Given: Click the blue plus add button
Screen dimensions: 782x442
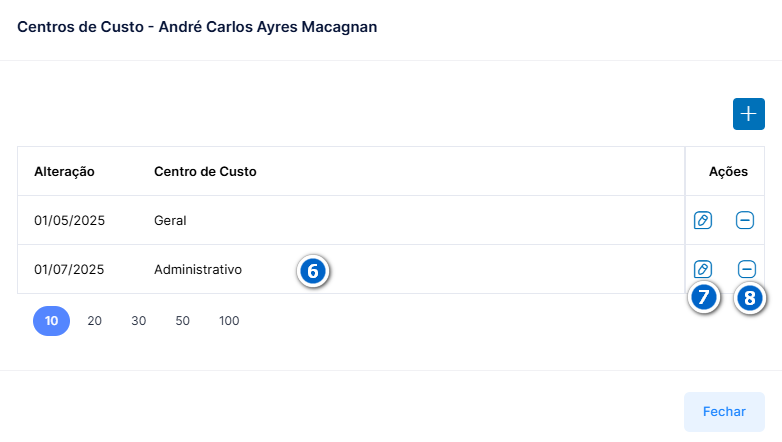Looking at the screenshot, I should point(749,114).
